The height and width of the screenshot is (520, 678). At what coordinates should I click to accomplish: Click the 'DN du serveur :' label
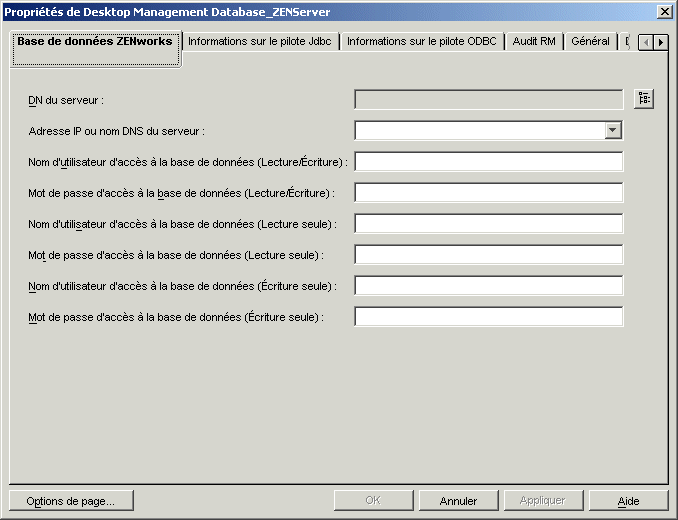66,100
